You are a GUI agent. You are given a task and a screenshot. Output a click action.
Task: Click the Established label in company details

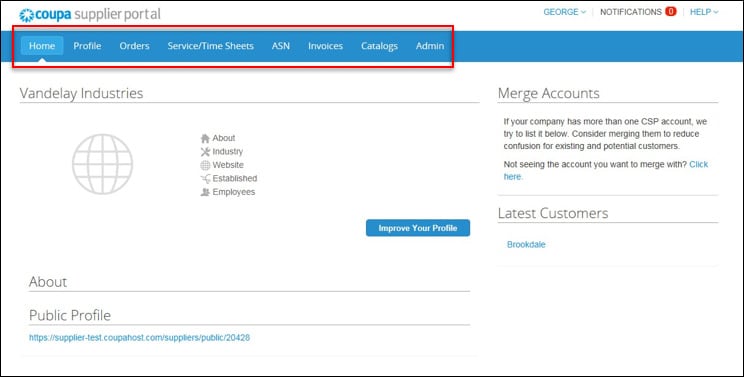pyautogui.click(x=234, y=178)
